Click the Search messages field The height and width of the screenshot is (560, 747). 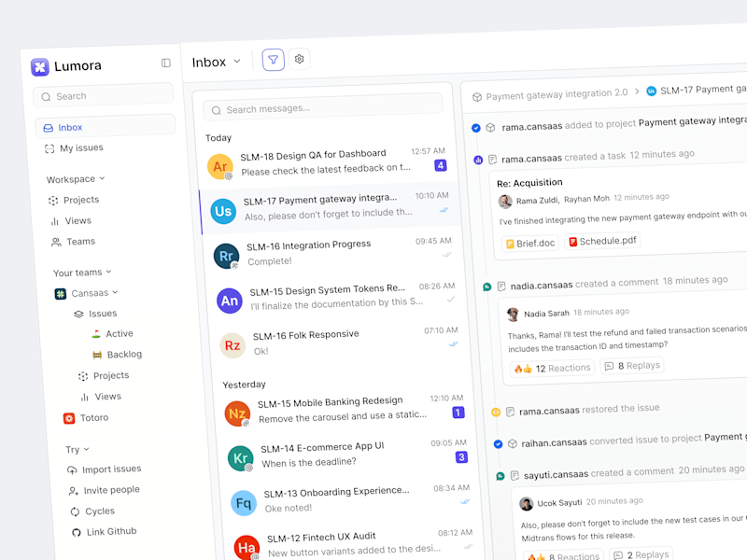point(323,107)
